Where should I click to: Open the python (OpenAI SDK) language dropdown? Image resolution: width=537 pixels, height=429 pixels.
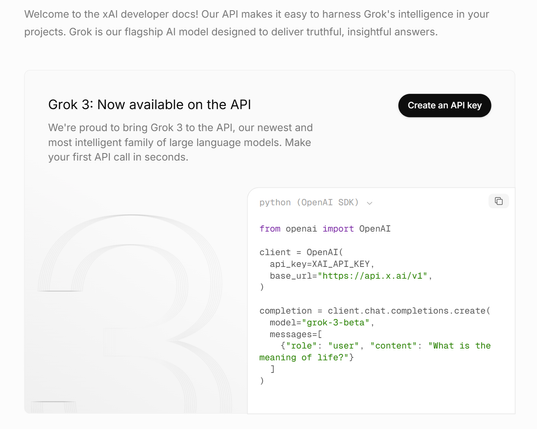click(x=316, y=203)
